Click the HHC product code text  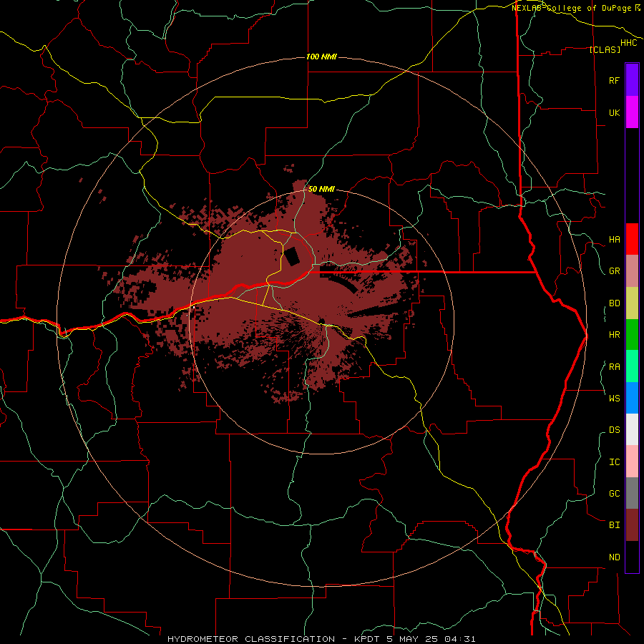pos(628,43)
